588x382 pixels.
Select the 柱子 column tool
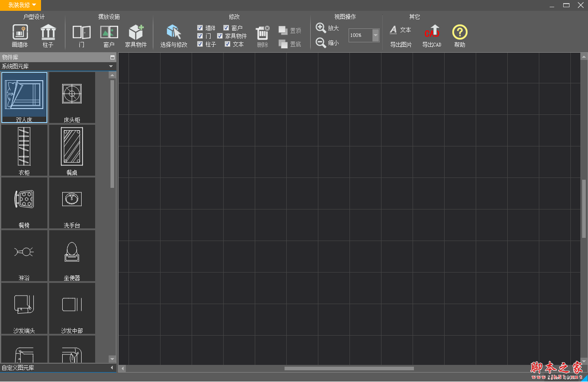pos(48,36)
